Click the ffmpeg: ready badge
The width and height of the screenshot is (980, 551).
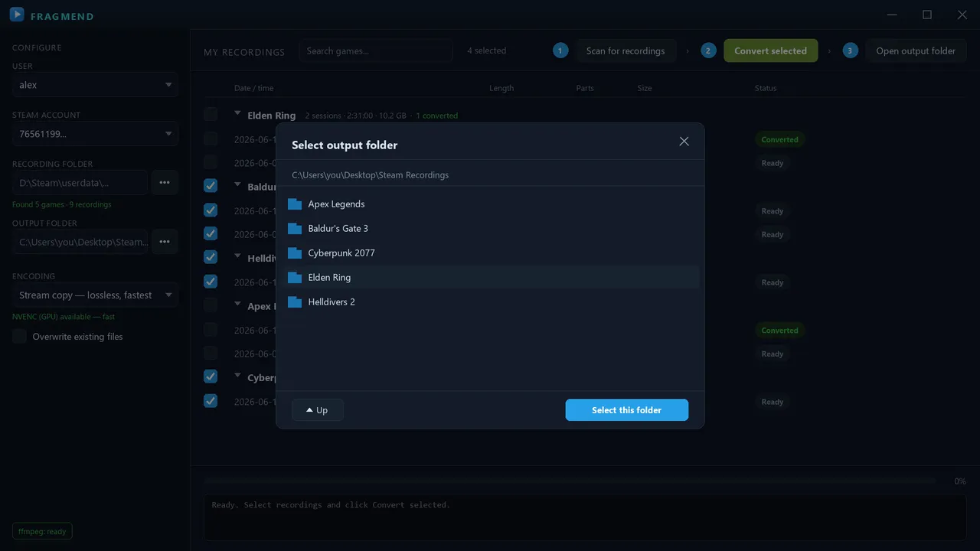(x=42, y=531)
